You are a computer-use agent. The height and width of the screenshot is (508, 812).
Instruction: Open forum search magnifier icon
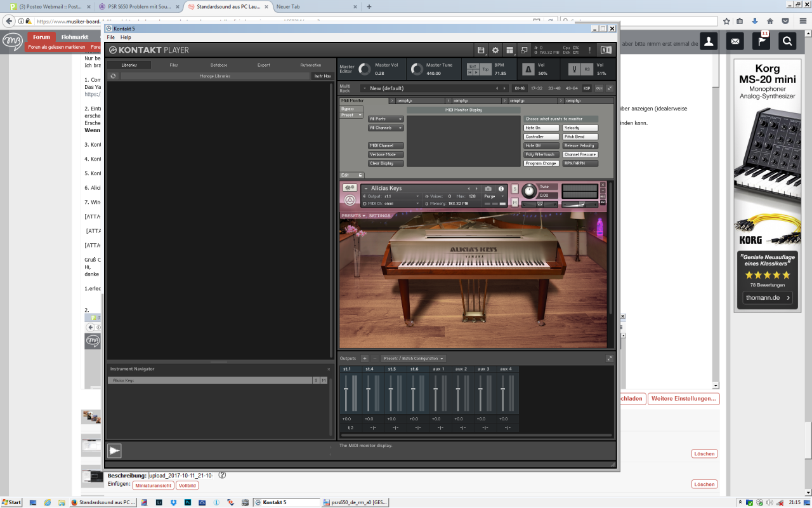(x=787, y=41)
